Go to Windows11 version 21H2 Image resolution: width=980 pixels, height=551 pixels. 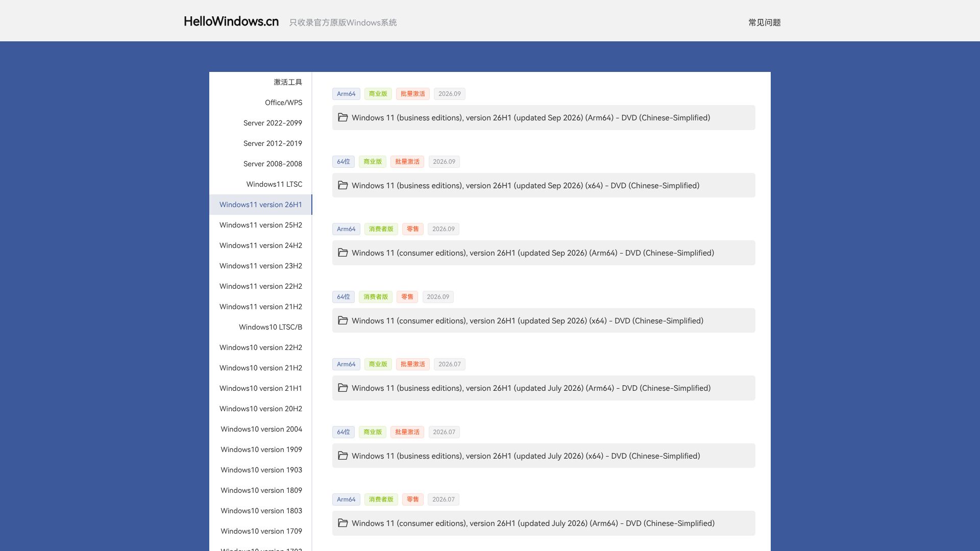pyautogui.click(x=260, y=307)
